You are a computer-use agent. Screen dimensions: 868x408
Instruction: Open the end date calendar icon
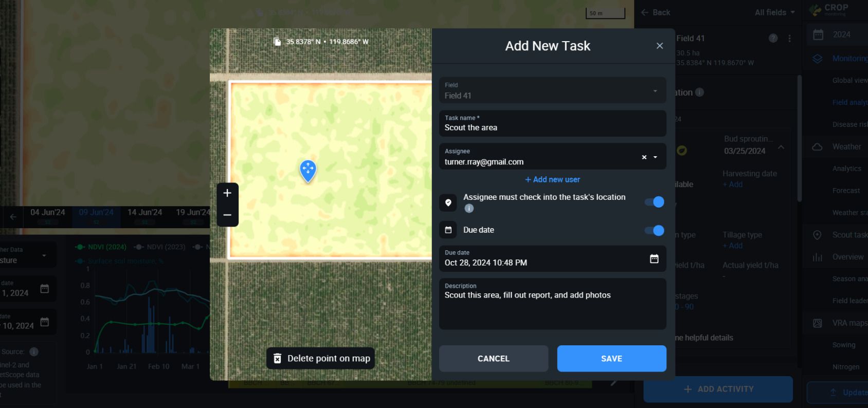click(45, 322)
